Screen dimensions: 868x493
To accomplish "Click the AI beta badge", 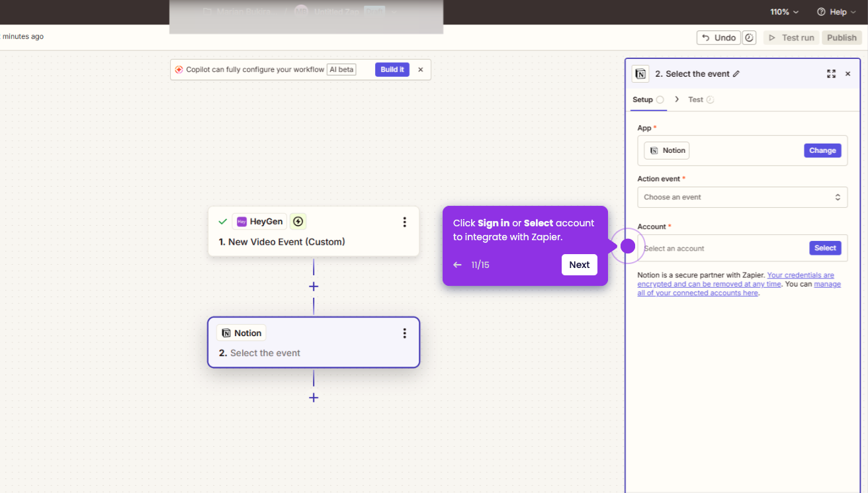I will tap(341, 69).
